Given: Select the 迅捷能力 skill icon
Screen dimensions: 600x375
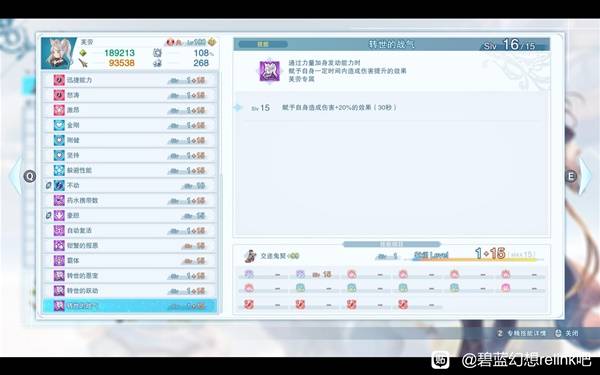Looking at the screenshot, I should pyautogui.click(x=59, y=80).
